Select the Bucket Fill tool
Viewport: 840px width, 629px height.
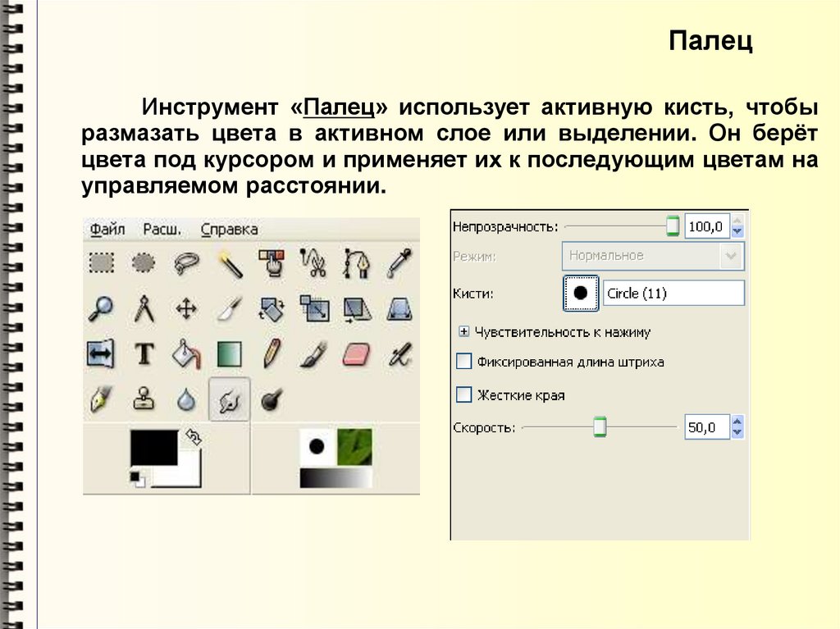coord(186,354)
